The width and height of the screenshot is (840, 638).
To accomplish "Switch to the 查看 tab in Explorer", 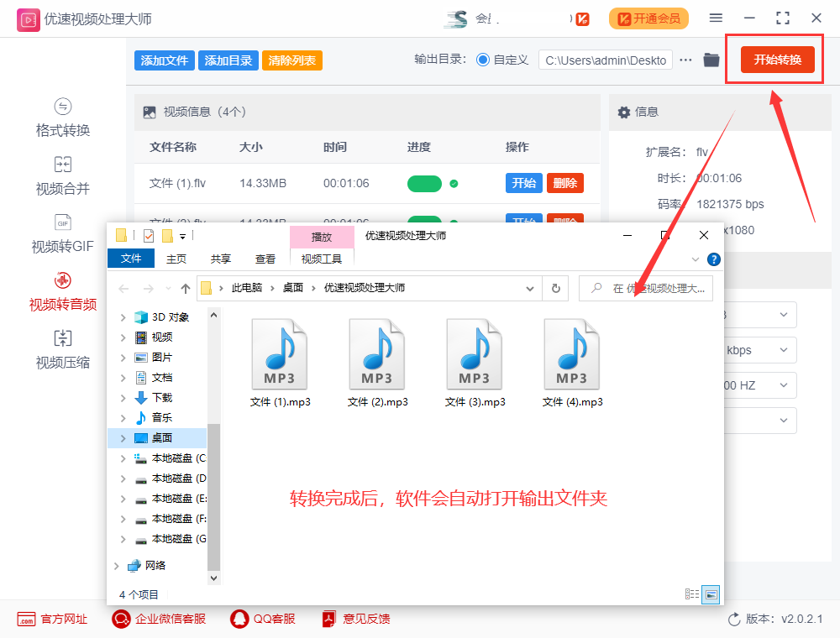I will tap(265, 259).
